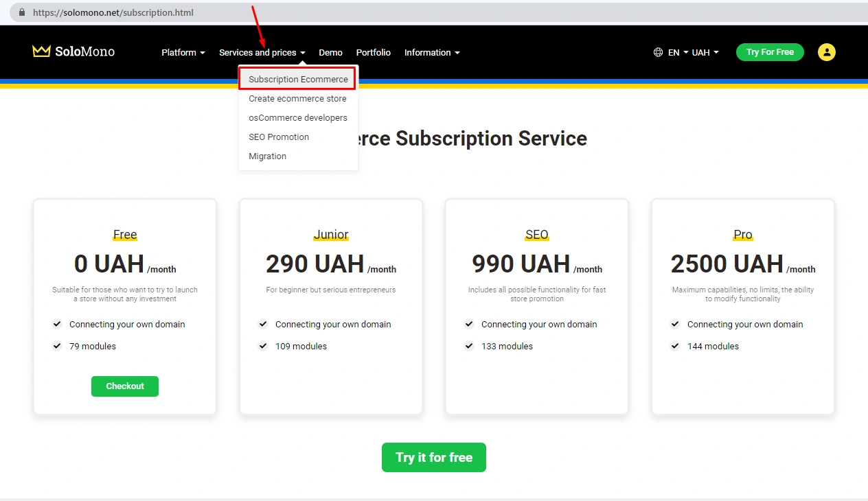Select Migration in the services menu
This screenshot has height=501, width=868.
(267, 156)
